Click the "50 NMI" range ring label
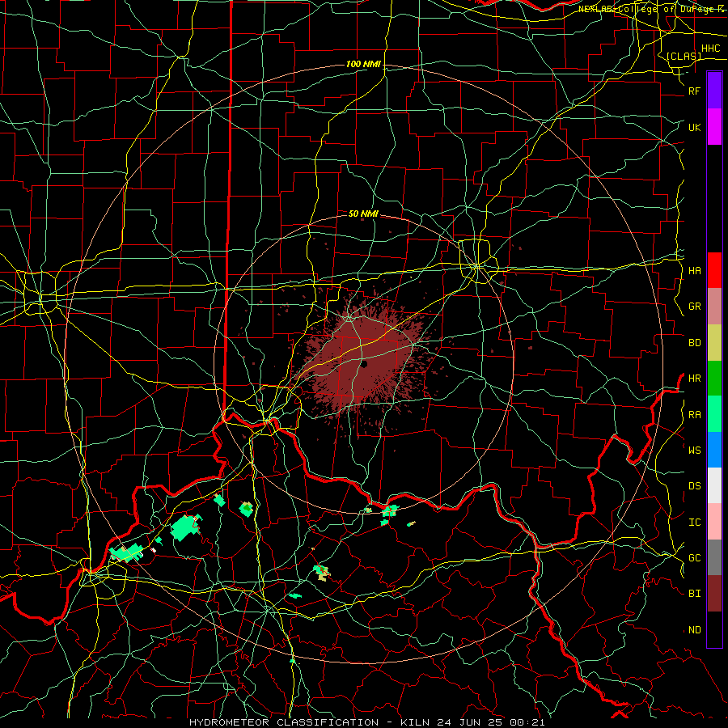 pos(363,214)
